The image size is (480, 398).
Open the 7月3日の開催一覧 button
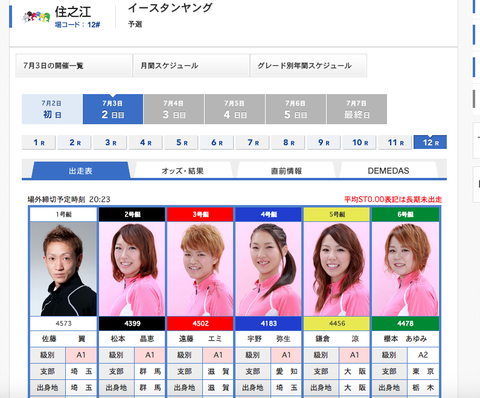click(x=74, y=66)
